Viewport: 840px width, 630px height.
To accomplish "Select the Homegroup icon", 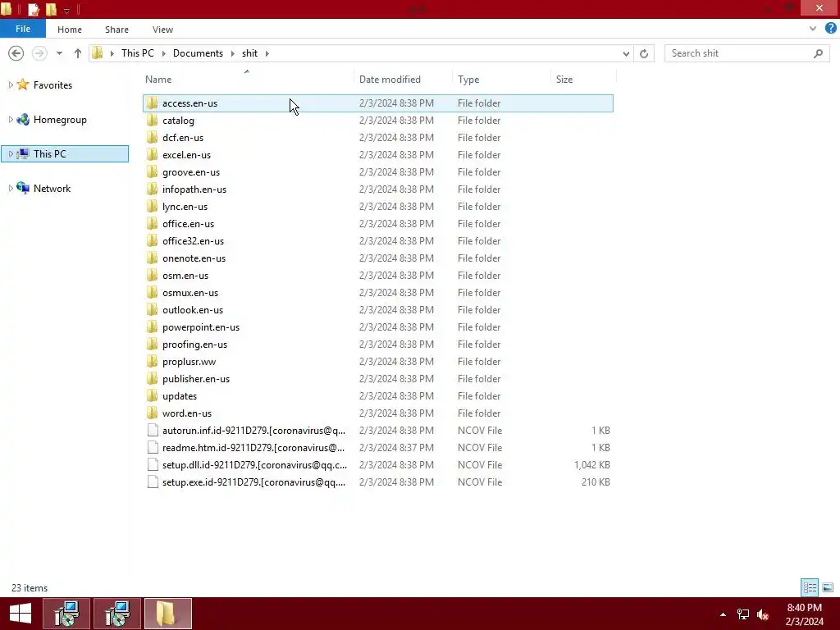I will click(22, 120).
